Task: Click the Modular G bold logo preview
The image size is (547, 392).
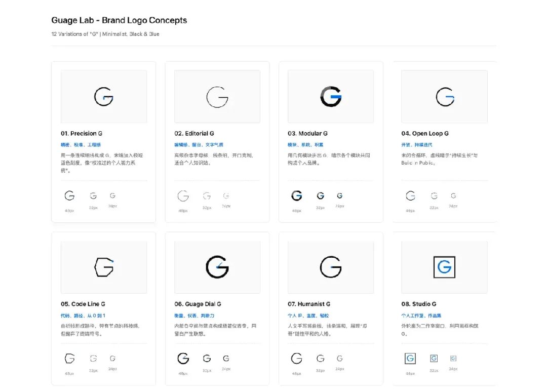Action: [330, 97]
